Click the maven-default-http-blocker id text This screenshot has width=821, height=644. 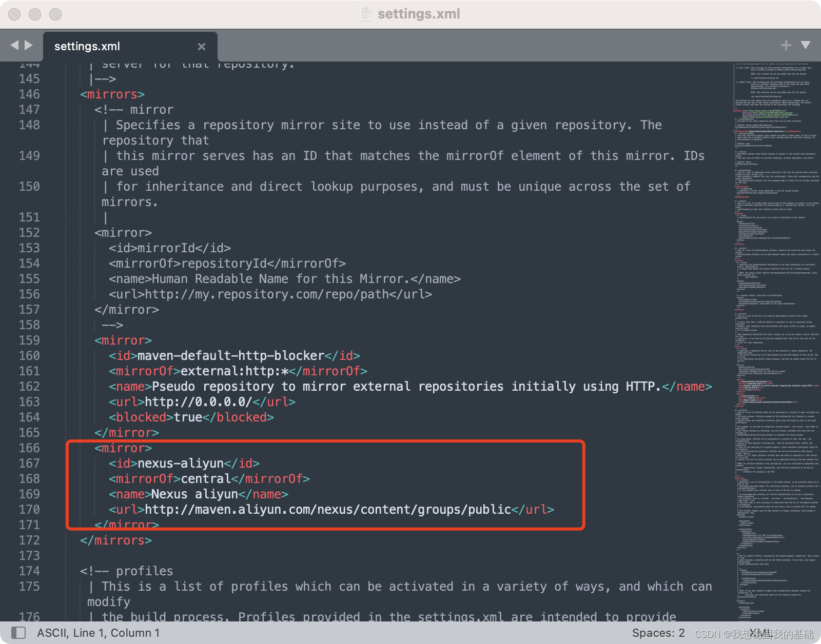point(231,356)
